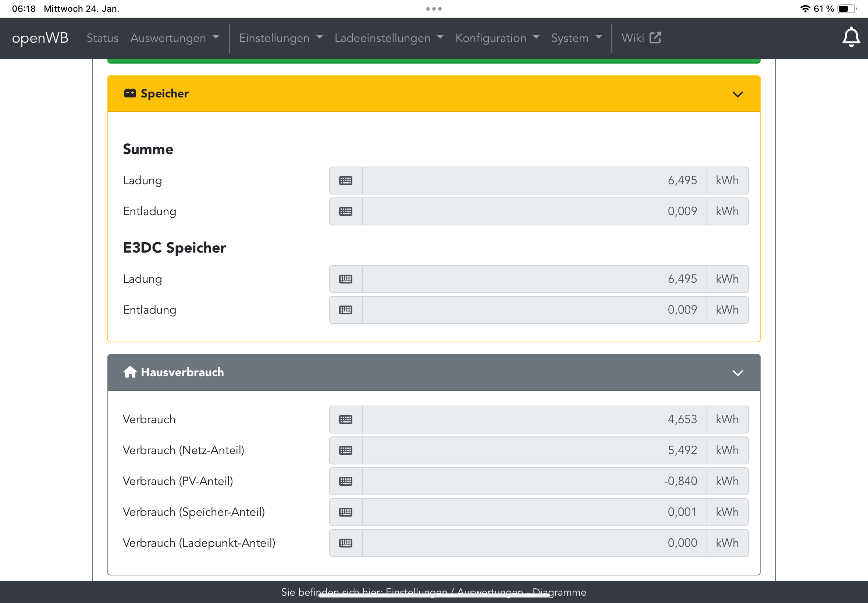Click the Verbrauch 4,653 value field
The image size is (868, 603).
[x=534, y=420]
